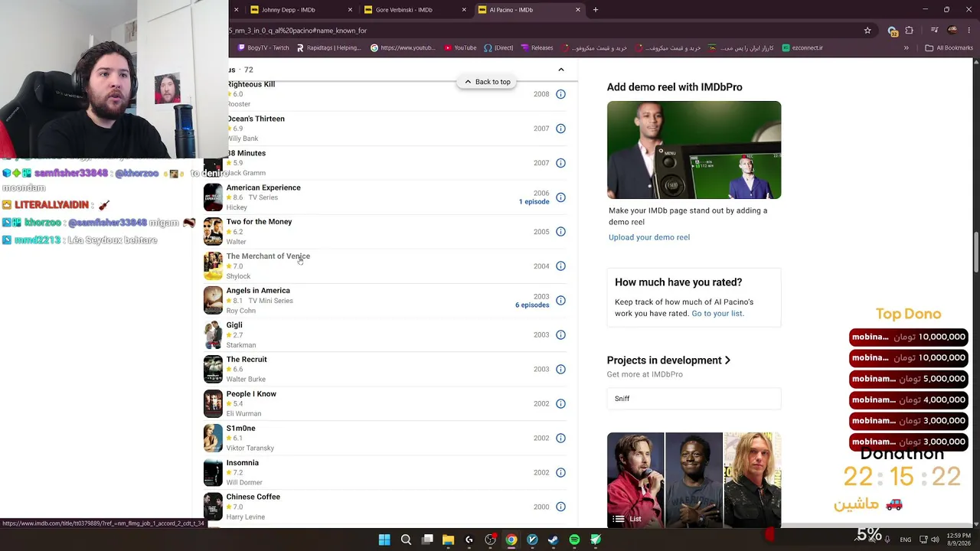Show info for The Merchant of Venice
This screenshot has width=980, height=551.
coord(560,266)
